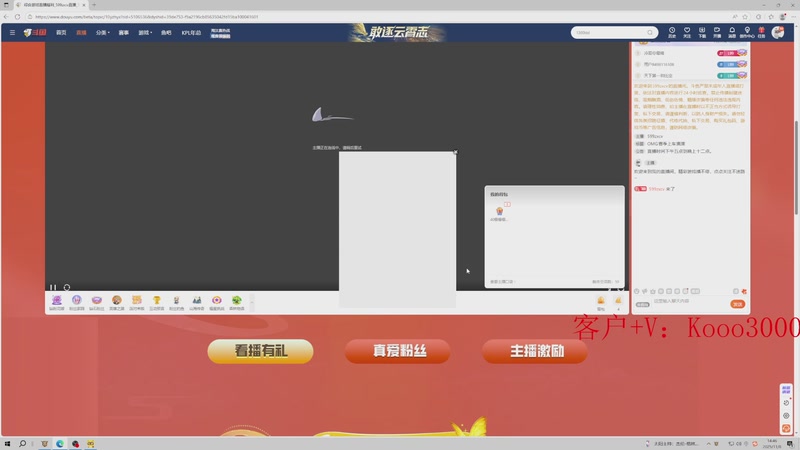Screen dimensions: 800x450
Task: Open the 首页 home nav item
Action: (x=61, y=33)
